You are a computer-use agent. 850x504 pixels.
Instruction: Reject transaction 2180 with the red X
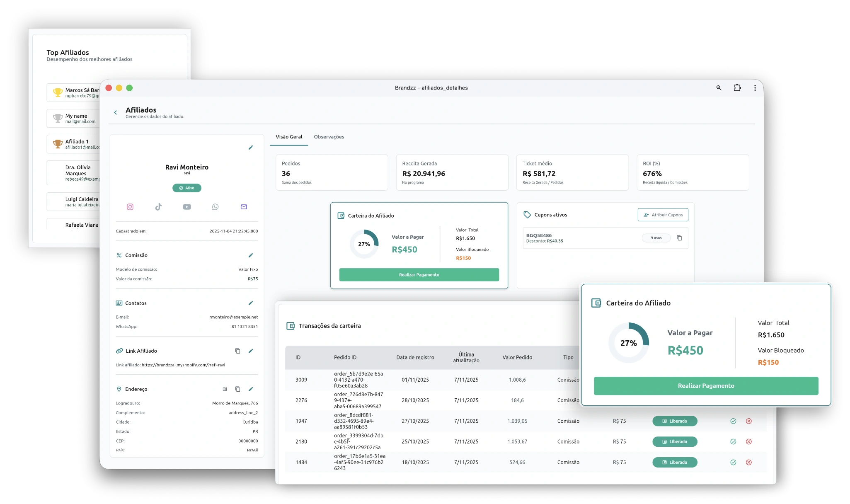pyautogui.click(x=748, y=441)
